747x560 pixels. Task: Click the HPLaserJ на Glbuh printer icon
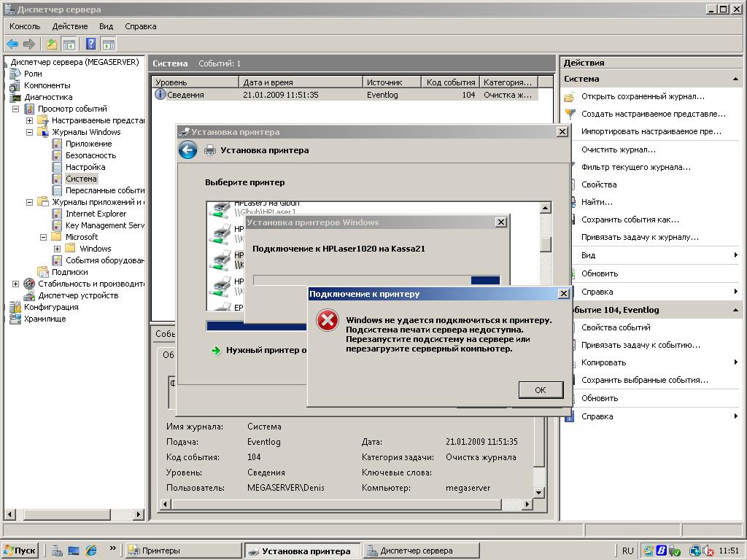tap(222, 209)
